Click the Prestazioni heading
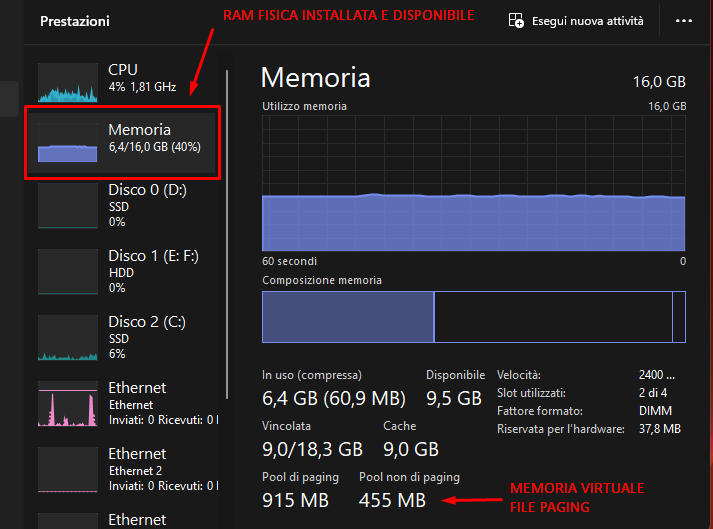 (x=75, y=21)
